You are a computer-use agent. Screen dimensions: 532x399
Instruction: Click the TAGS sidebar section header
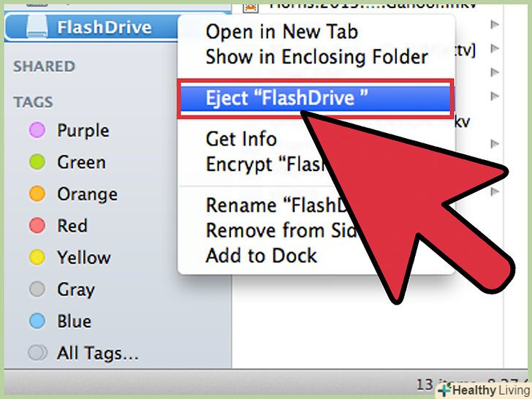coord(34,102)
